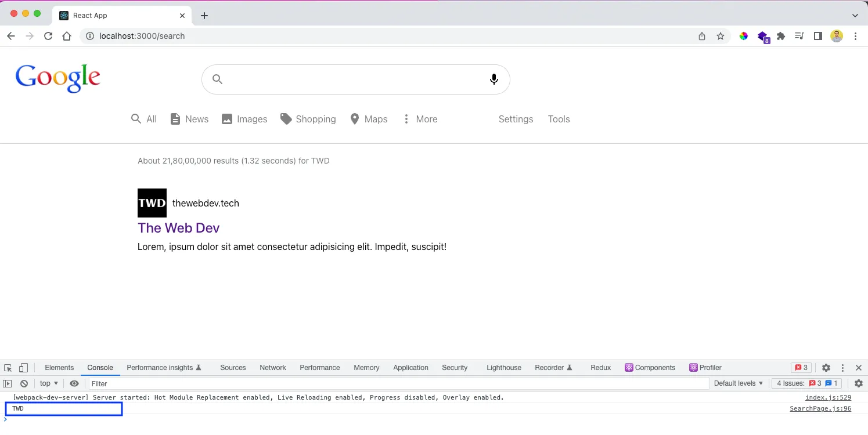Switch to the Performance tab

pyautogui.click(x=320, y=368)
